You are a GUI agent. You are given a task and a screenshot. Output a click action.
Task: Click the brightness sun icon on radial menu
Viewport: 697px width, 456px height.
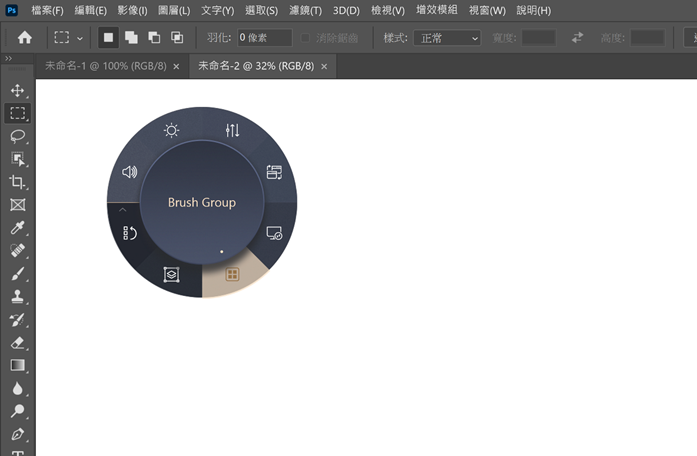pyautogui.click(x=172, y=130)
